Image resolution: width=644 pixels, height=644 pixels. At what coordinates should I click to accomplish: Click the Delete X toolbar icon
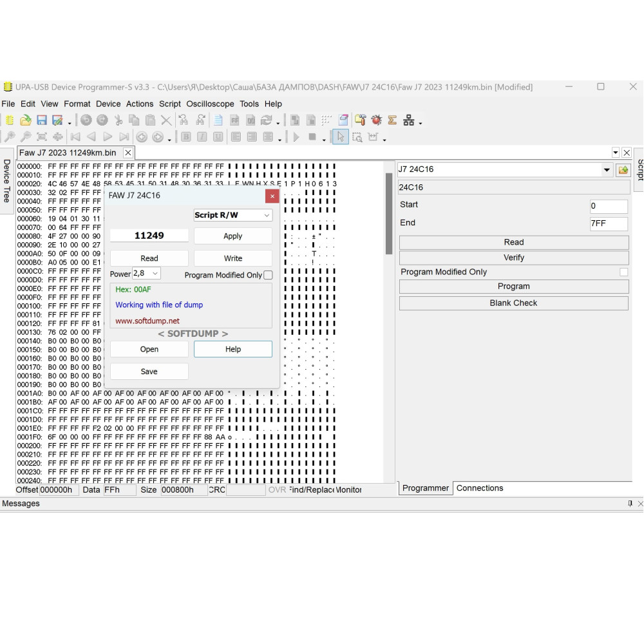click(166, 120)
